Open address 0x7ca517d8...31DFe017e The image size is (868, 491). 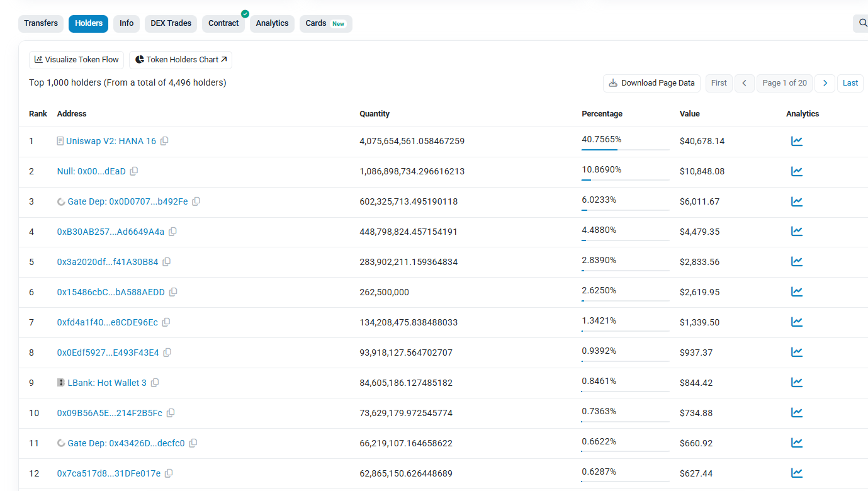109,473
